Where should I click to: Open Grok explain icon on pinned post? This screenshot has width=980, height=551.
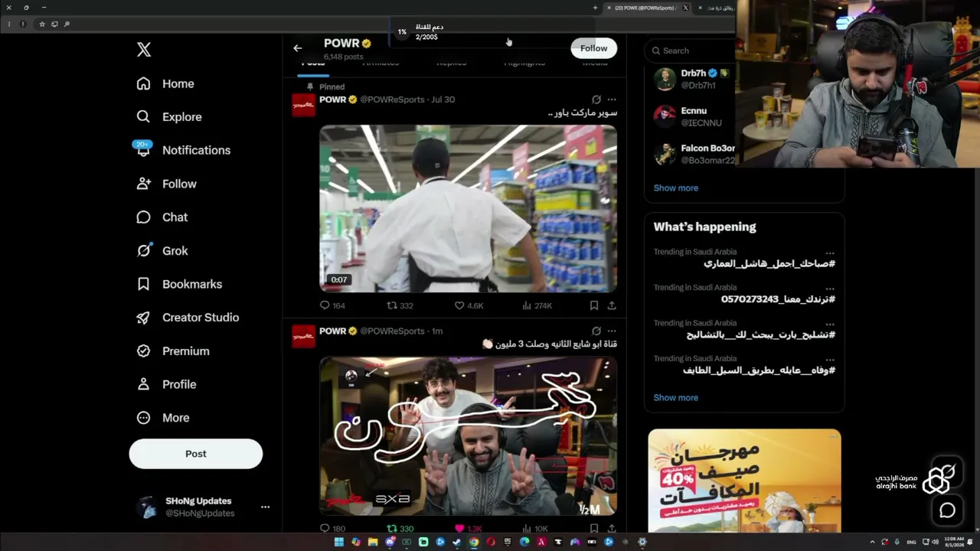pos(596,99)
